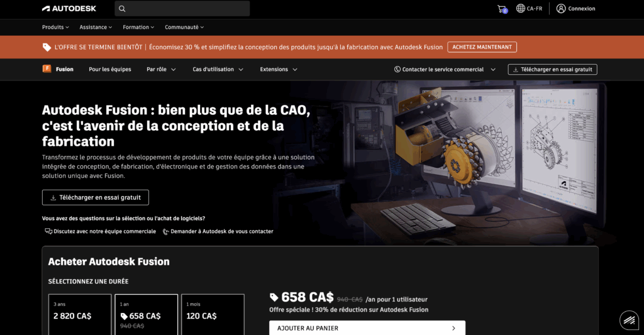Open the Fusion tab in subnav
This screenshot has width=644, height=335.
pos(65,69)
